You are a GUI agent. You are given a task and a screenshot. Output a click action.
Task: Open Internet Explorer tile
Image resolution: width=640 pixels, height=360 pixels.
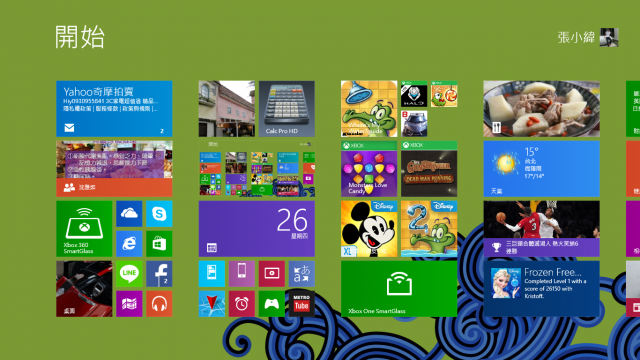129,244
